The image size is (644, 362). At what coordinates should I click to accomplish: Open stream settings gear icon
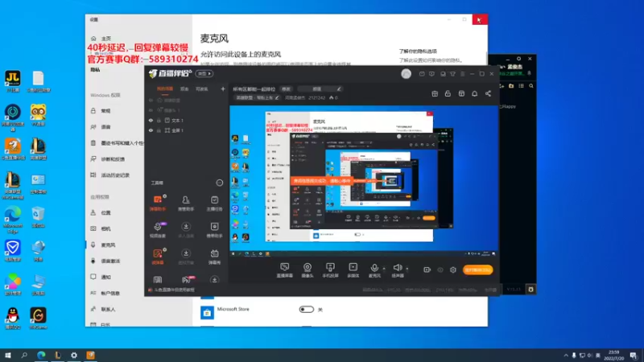point(453,269)
